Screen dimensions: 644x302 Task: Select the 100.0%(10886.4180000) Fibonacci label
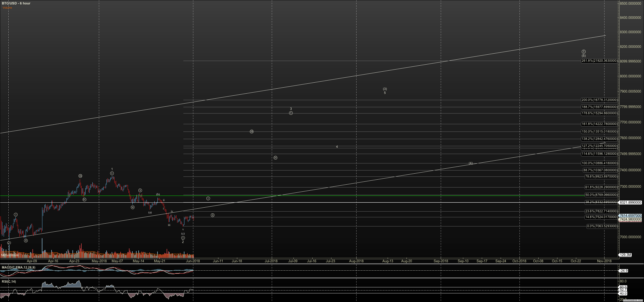[599, 163]
